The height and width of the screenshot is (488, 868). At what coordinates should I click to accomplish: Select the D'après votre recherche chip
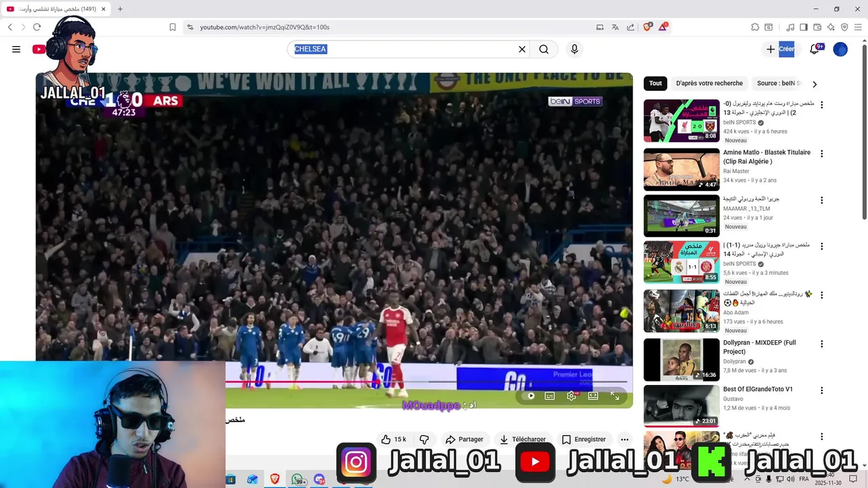click(709, 83)
